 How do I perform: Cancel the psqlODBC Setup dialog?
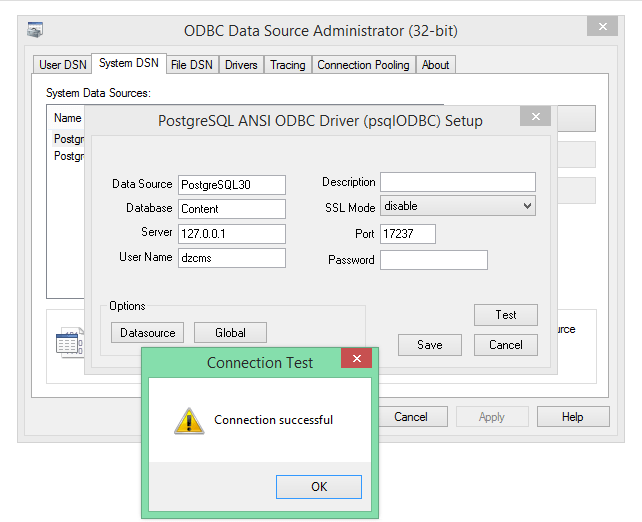coord(506,345)
